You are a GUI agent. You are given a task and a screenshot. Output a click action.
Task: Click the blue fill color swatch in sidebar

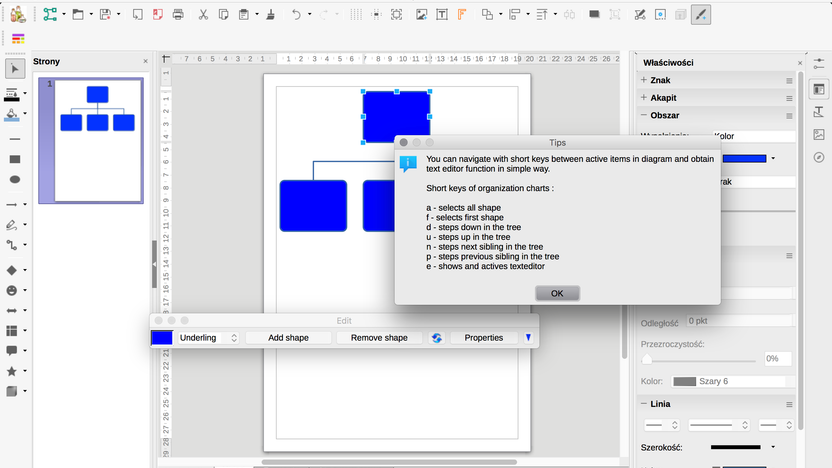point(744,158)
